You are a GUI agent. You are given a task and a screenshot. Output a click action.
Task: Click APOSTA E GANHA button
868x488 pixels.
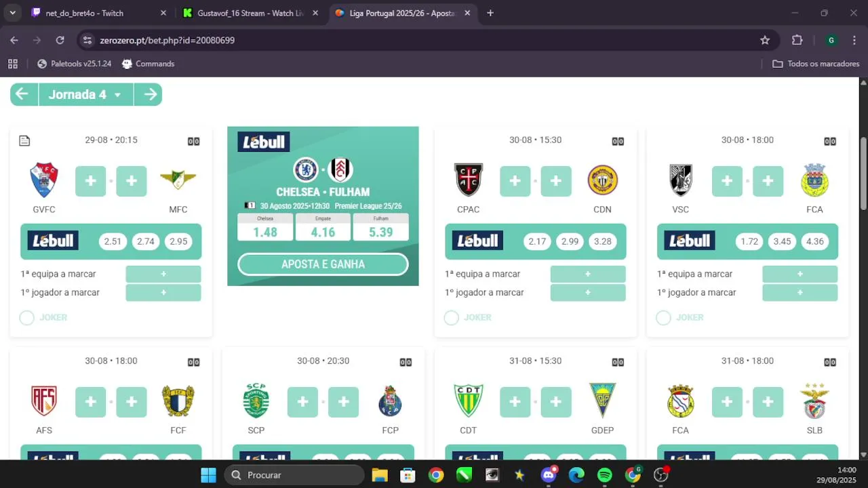tap(323, 264)
